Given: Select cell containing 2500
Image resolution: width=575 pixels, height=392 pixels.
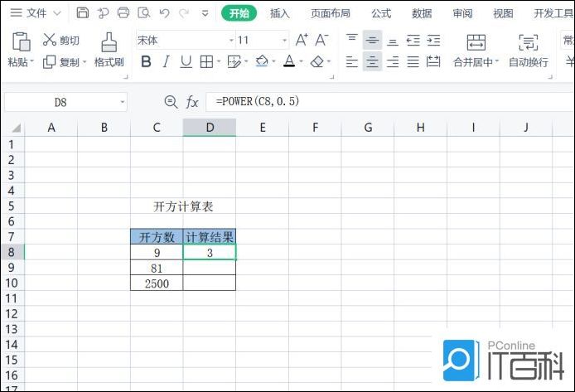Looking at the screenshot, I should (x=157, y=283).
